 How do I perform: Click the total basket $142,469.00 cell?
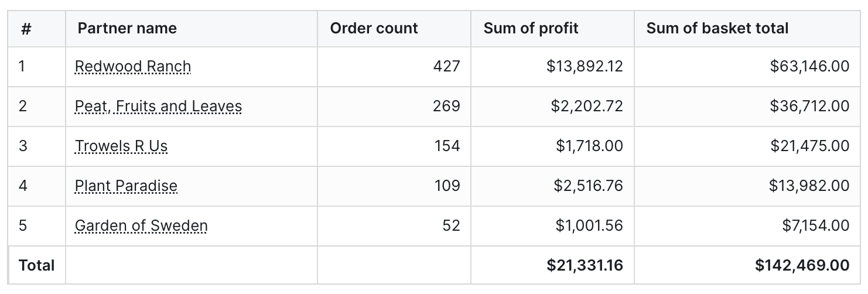(802, 265)
